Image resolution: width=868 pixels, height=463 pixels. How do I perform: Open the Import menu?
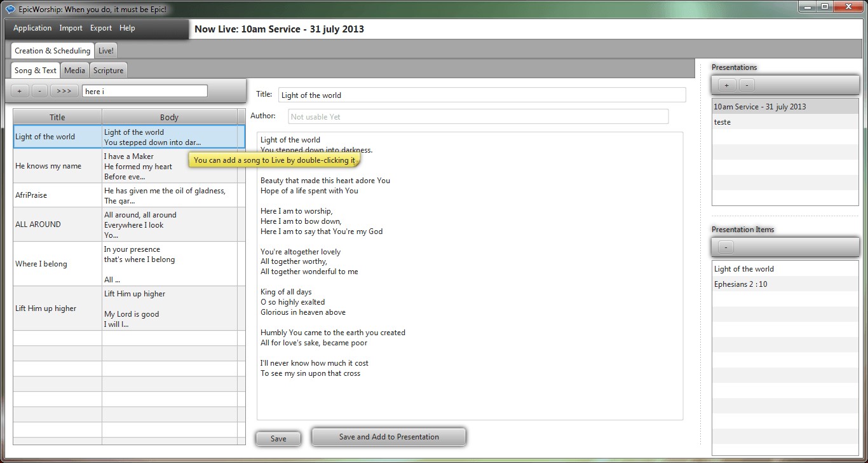pos(71,28)
